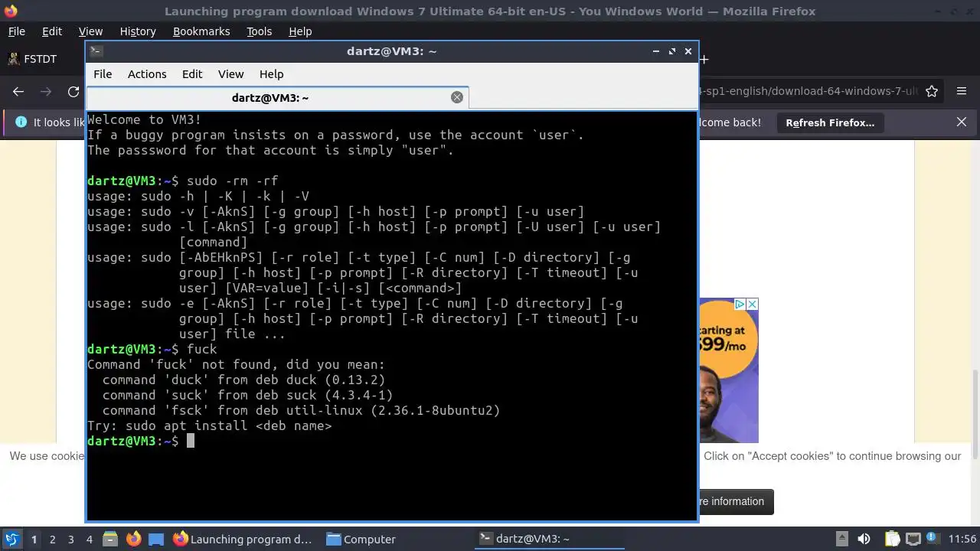Viewport: 980px width, 551px height.
Task: Open Firefox History menu
Action: click(138, 31)
